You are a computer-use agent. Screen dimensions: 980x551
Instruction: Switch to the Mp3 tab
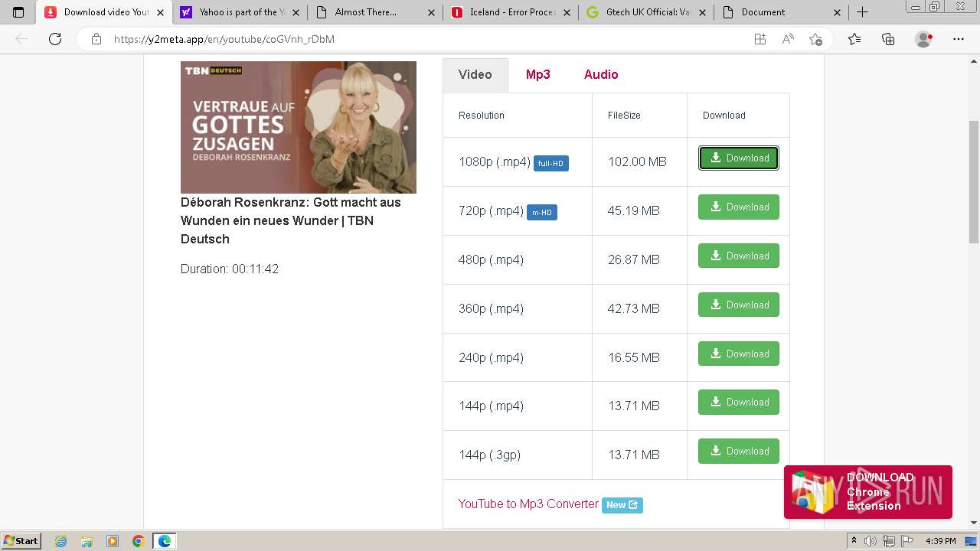pos(538,74)
